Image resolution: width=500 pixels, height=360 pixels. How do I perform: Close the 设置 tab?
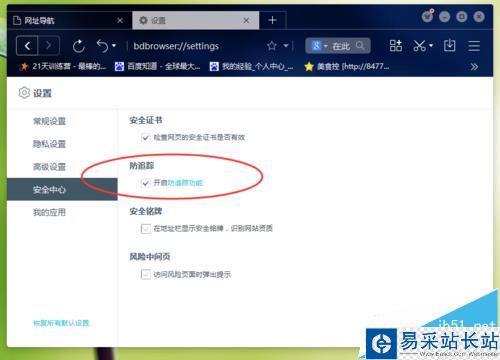[x=246, y=21]
